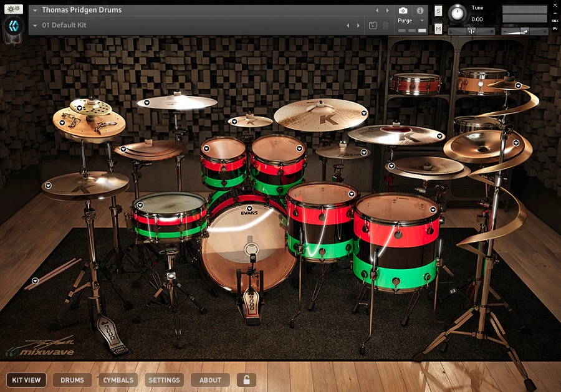The image size is (561, 392).
Task: Open the large K ride cymbal arrow
Action: 364,113
